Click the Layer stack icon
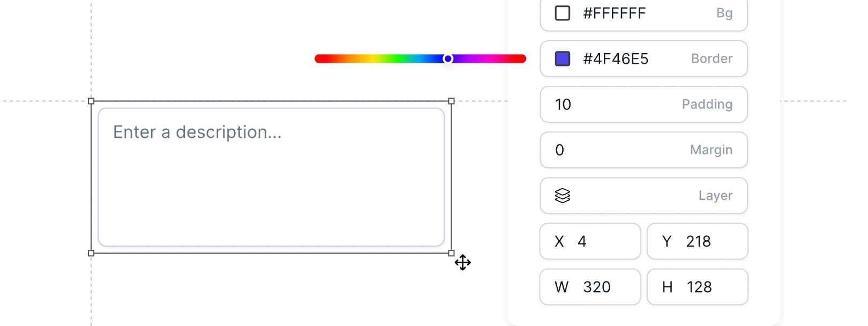Screen dimensions: 868x326 tap(563, 196)
